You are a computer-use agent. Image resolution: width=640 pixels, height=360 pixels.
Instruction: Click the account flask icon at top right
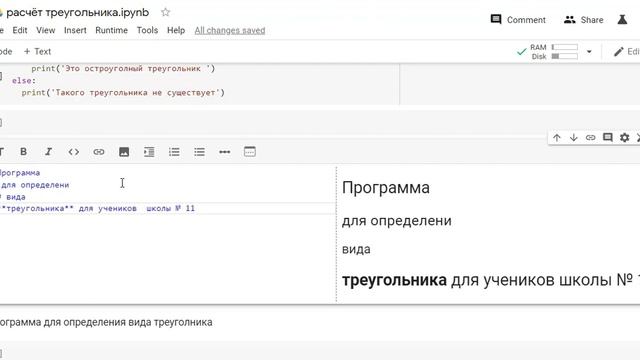click(622, 20)
